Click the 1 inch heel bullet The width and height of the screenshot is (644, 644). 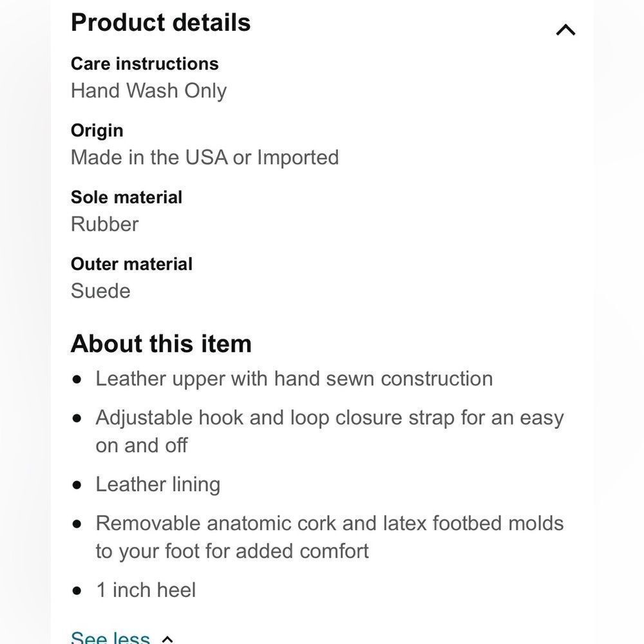(146, 590)
